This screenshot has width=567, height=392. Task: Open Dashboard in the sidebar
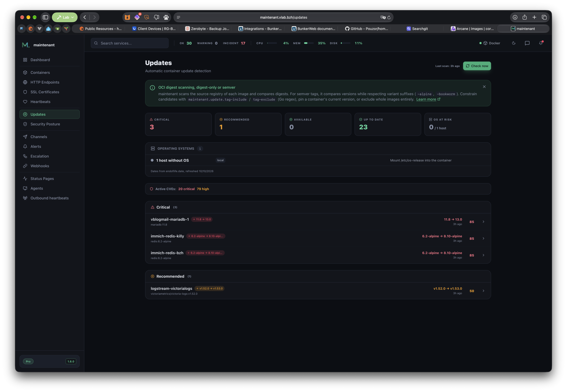point(49,60)
